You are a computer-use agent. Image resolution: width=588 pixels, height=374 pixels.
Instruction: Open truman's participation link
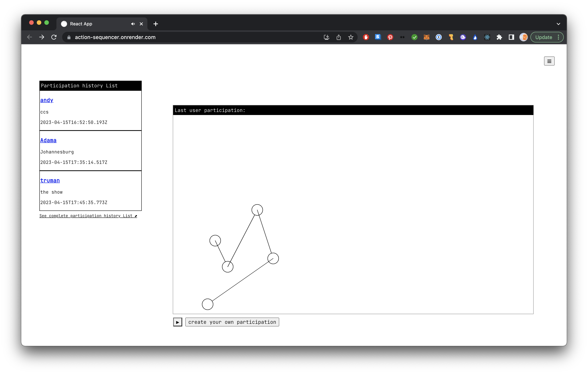[x=50, y=180]
